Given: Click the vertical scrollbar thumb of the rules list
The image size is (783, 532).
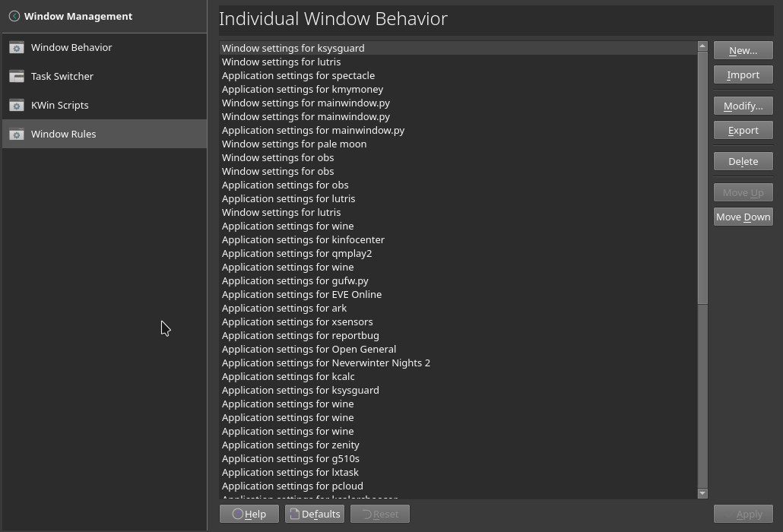Looking at the screenshot, I should (702, 177).
